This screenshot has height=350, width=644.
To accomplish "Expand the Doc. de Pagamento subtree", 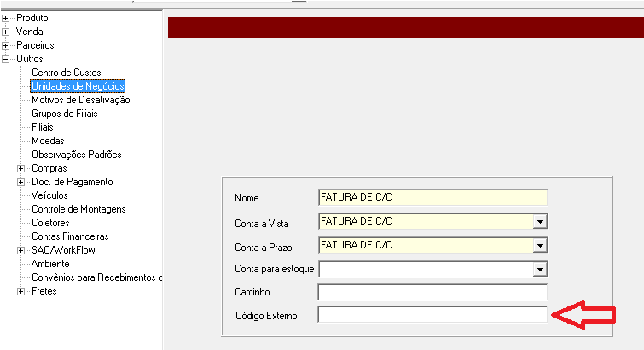I will coord(21,182).
